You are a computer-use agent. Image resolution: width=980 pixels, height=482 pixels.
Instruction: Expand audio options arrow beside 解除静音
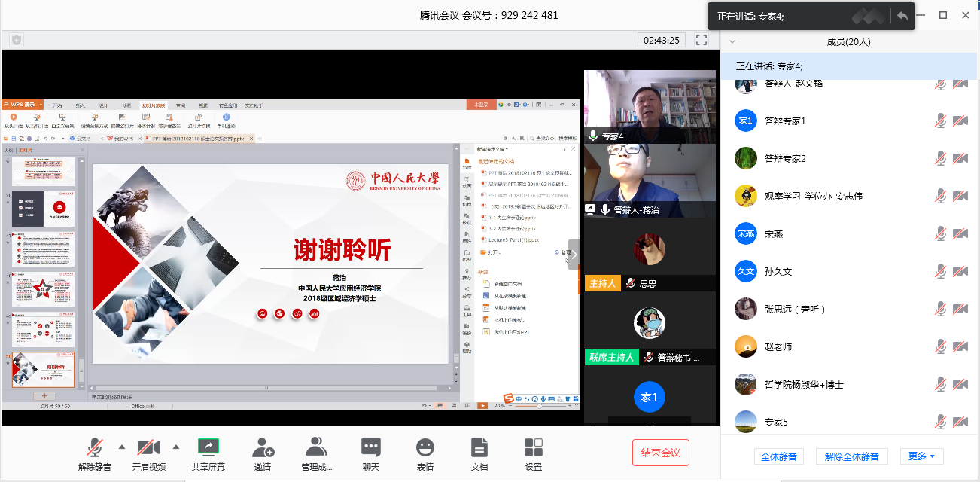pyautogui.click(x=122, y=445)
